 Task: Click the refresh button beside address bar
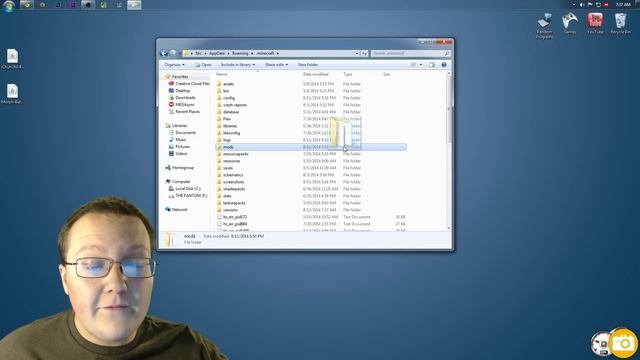(x=364, y=53)
